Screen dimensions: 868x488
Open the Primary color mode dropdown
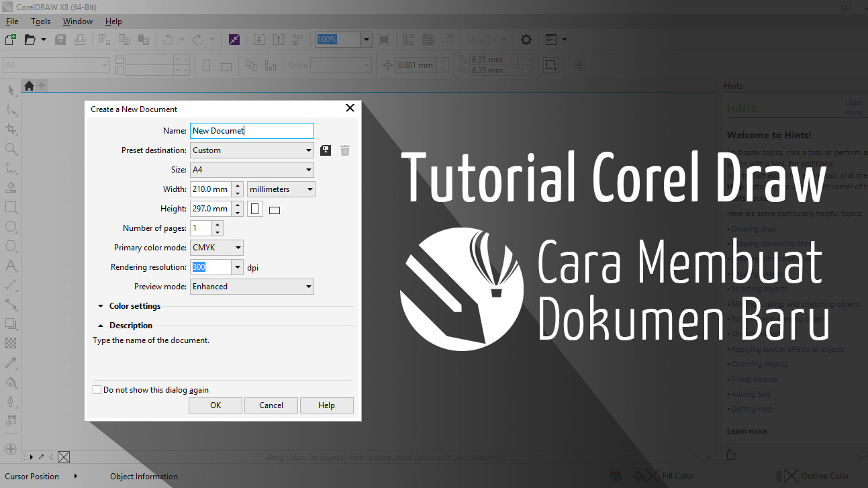217,248
